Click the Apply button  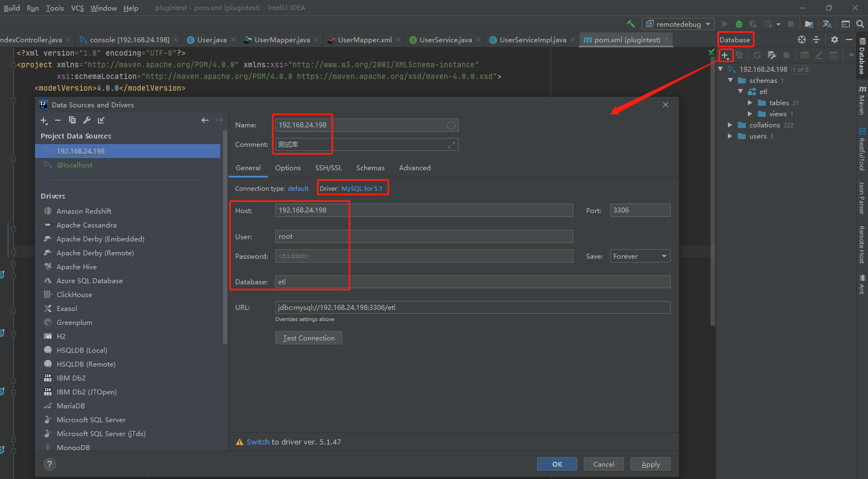click(651, 464)
